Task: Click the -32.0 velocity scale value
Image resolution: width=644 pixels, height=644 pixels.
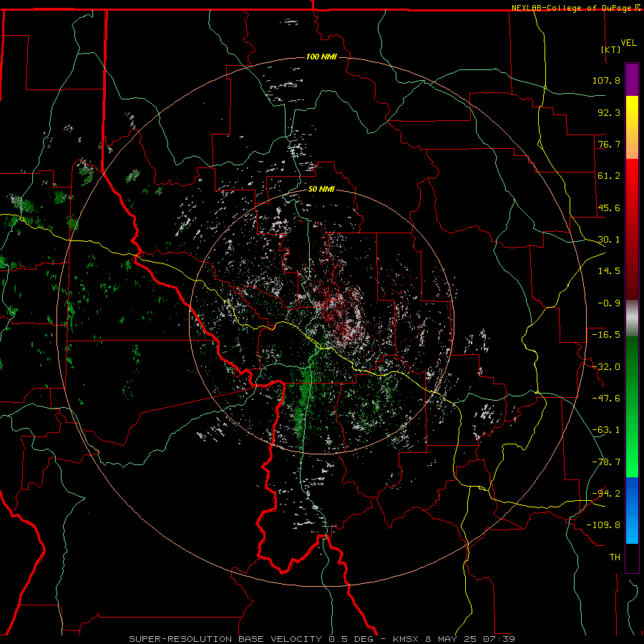Action: point(606,367)
